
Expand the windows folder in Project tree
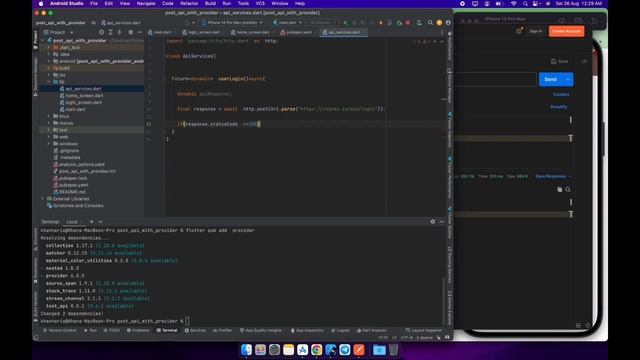[x=49, y=144]
